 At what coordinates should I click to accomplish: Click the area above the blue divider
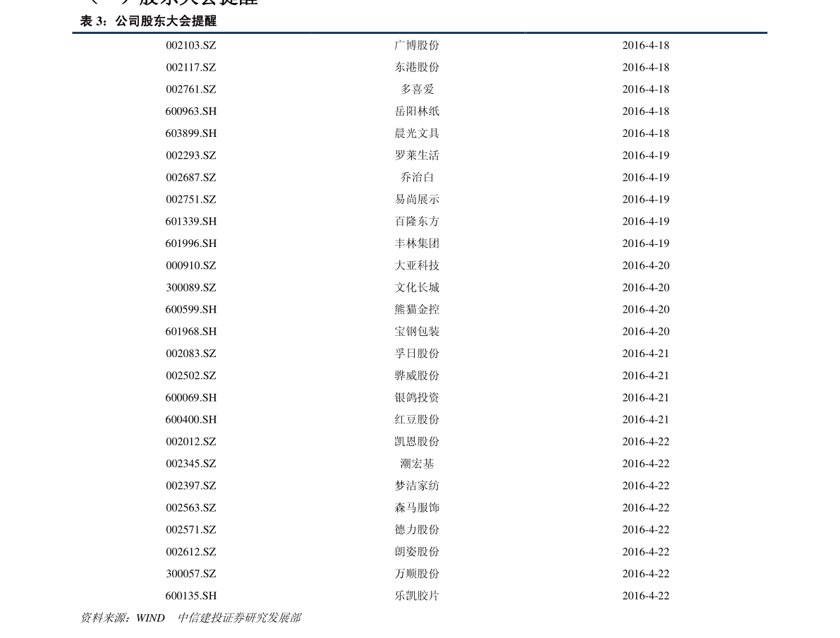click(420, 14)
